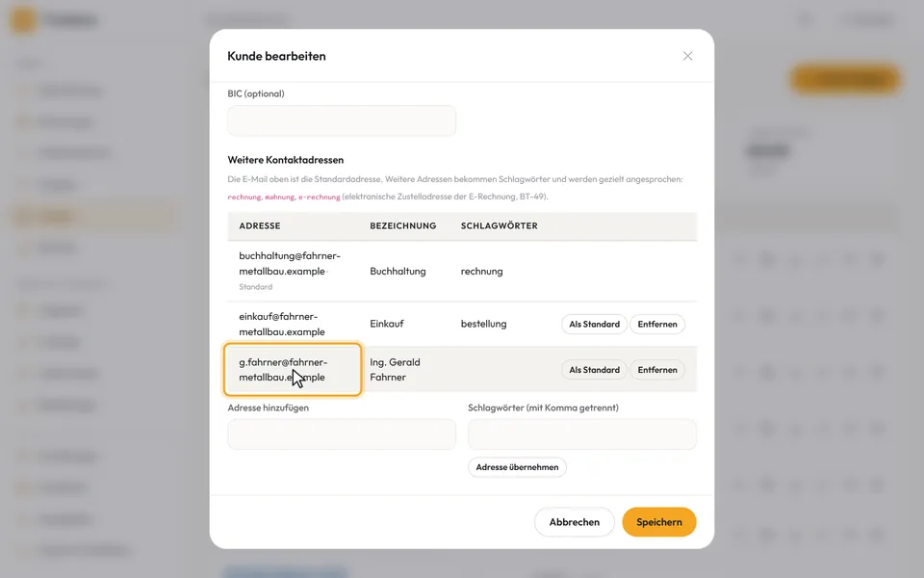Image resolution: width=924 pixels, height=578 pixels.
Task: Save changes with Speichern
Action: [x=658, y=522]
